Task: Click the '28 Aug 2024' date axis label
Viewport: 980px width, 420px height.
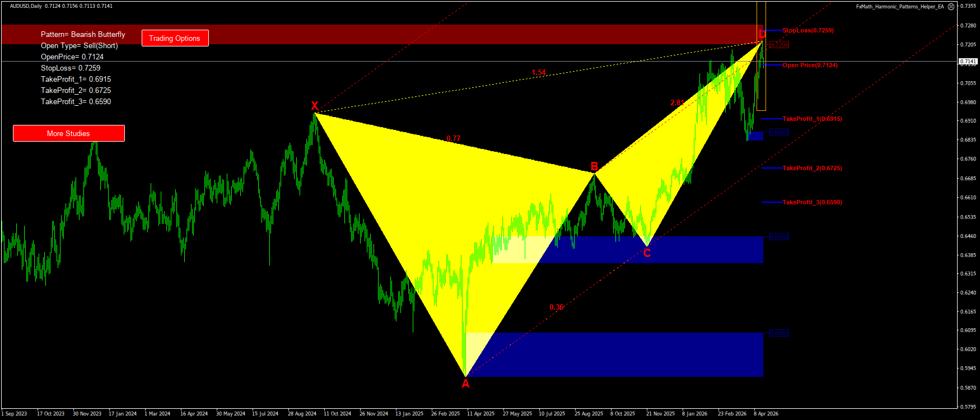Action: pos(302,414)
